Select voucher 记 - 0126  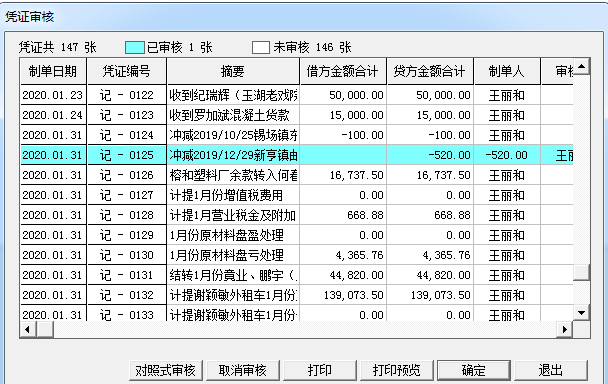[x=127, y=175]
